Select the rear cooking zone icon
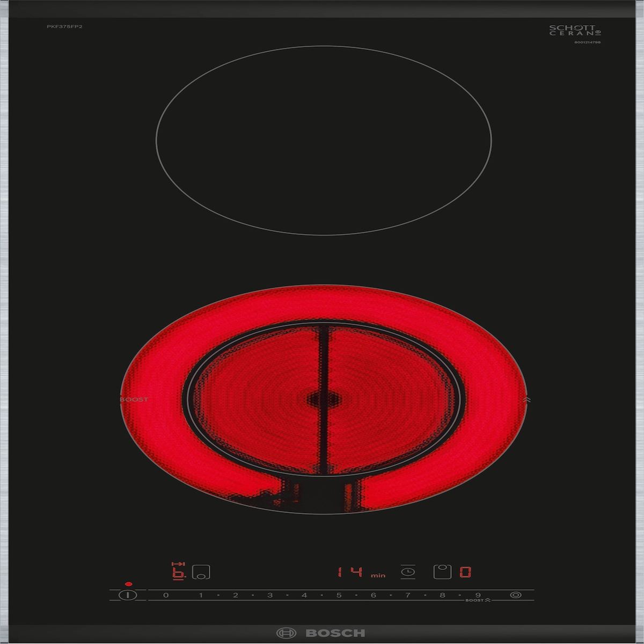The image size is (644, 644). pyautogui.click(x=441, y=572)
